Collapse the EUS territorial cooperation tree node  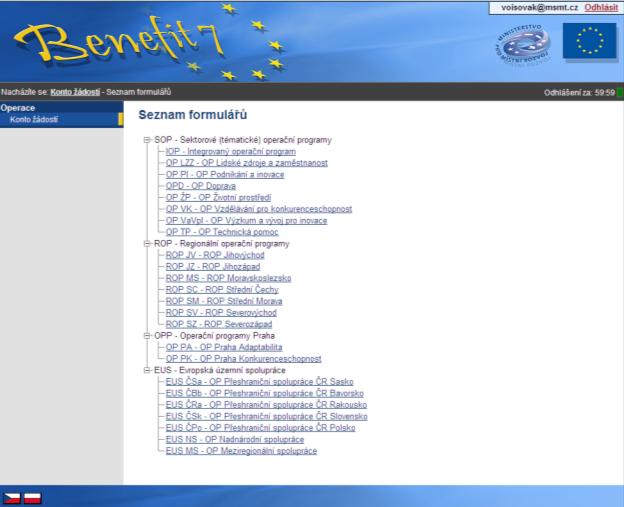click(x=147, y=370)
